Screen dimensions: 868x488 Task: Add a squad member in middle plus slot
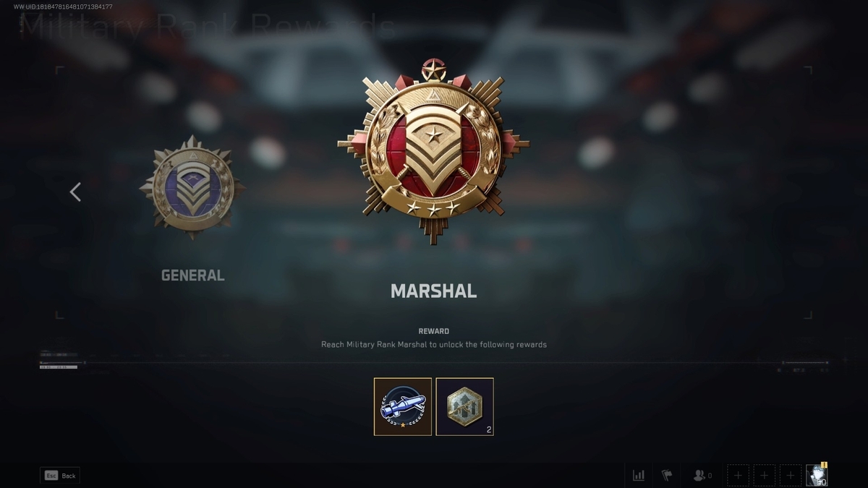765,476
